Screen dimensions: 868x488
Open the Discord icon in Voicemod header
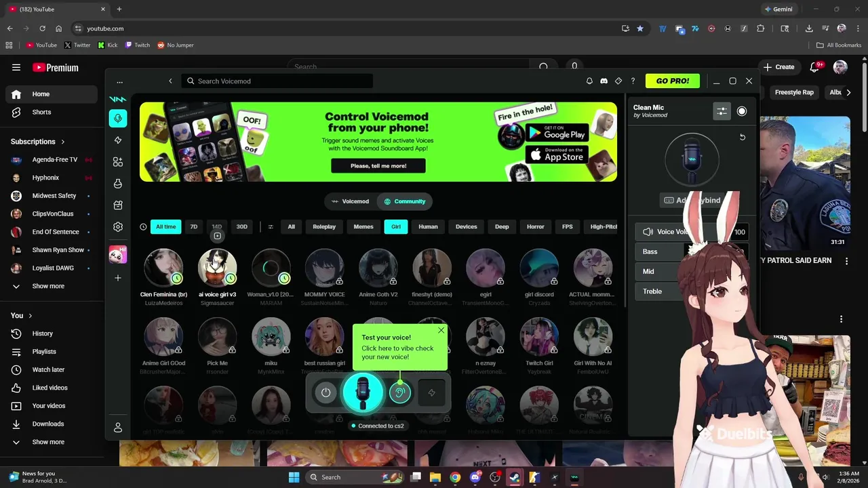point(604,81)
